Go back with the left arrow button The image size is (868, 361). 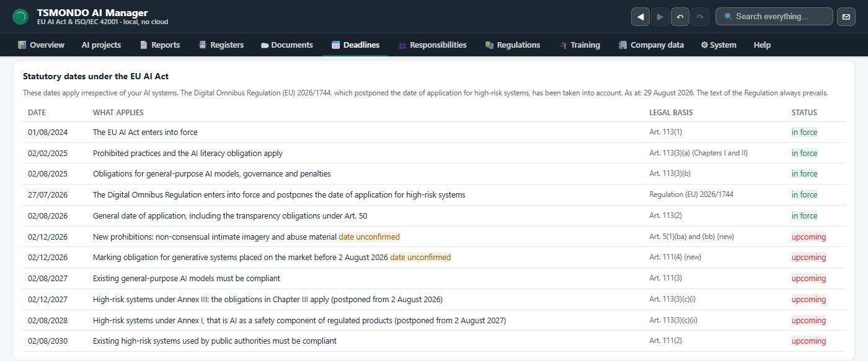[x=640, y=17]
